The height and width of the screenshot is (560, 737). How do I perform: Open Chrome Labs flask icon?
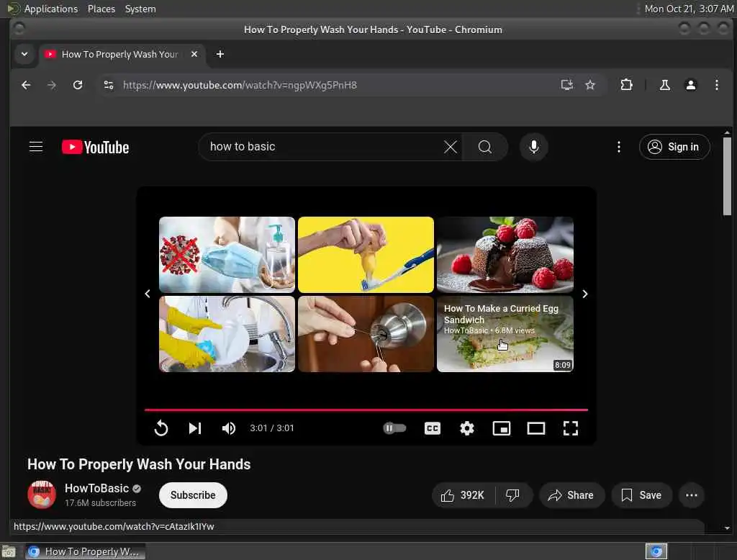(664, 85)
